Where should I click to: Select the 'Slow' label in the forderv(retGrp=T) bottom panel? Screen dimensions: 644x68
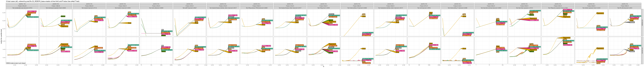click(464, 49)
